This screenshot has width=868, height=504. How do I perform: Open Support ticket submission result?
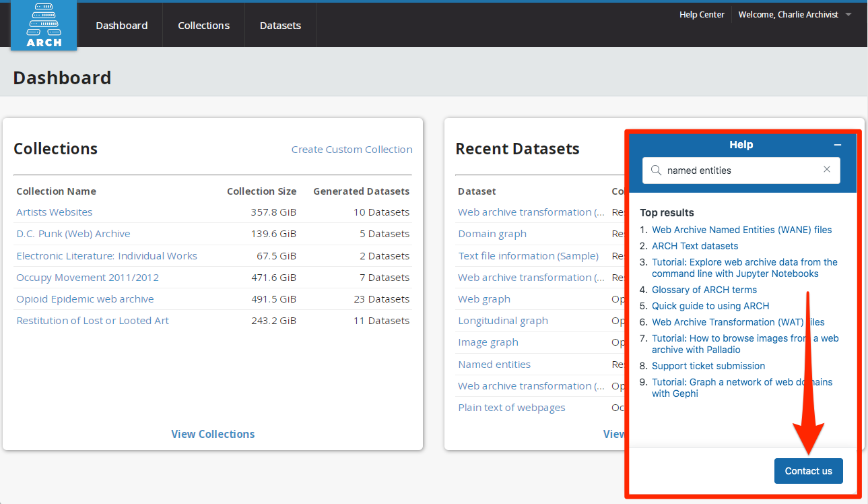tap(708, 366)
